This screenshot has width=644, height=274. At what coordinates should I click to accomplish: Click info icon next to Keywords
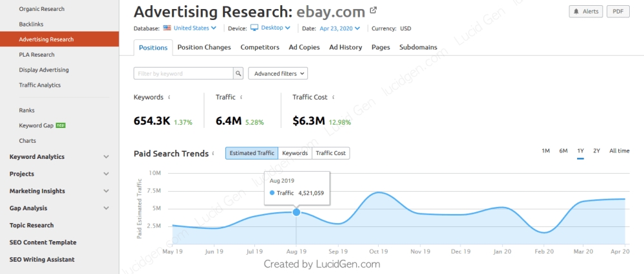pos(169,98)
